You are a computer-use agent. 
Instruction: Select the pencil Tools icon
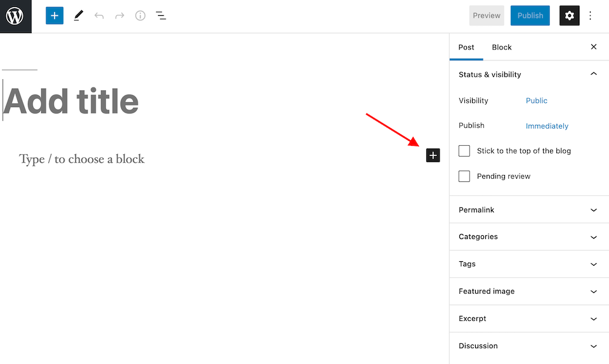[x=78, y=16]
